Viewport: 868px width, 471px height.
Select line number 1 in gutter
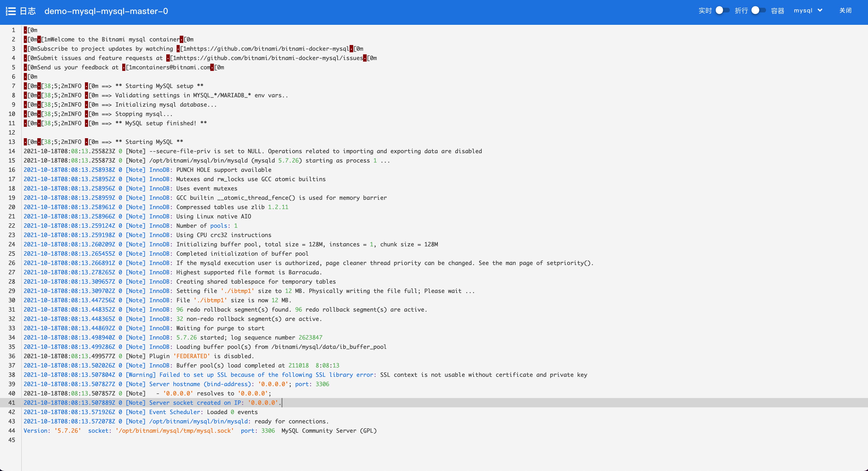pos(13,30)
